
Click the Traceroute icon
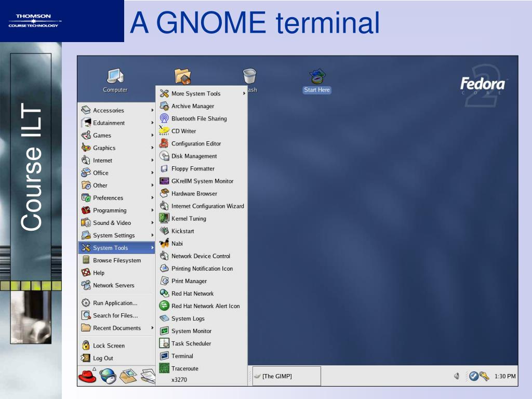coord(165,368)
